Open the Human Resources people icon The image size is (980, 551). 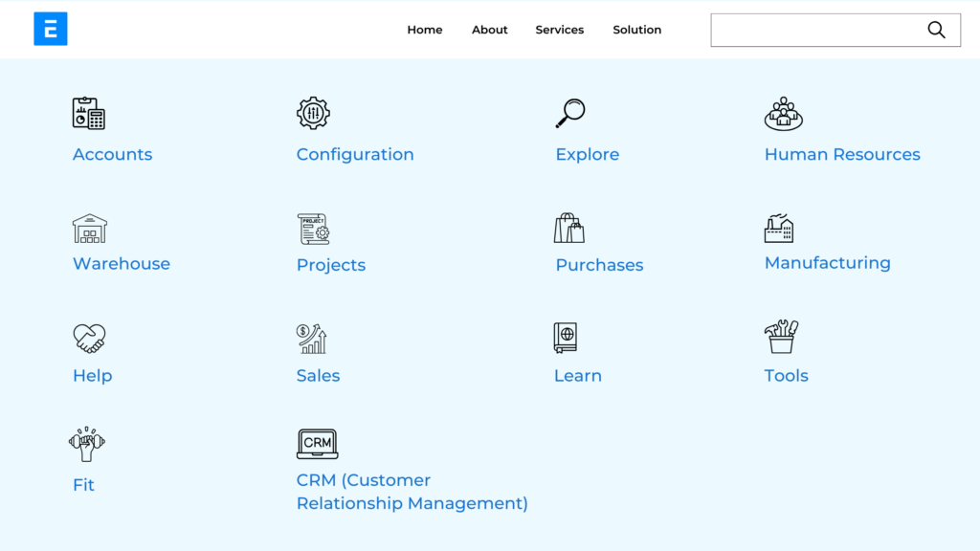pyautogui.click(x=785, y=112)
